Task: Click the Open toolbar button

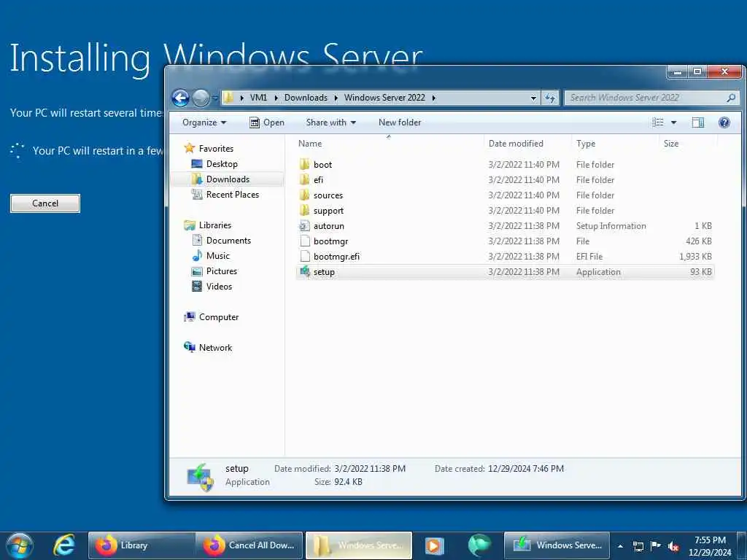Action: coord(267,122)
